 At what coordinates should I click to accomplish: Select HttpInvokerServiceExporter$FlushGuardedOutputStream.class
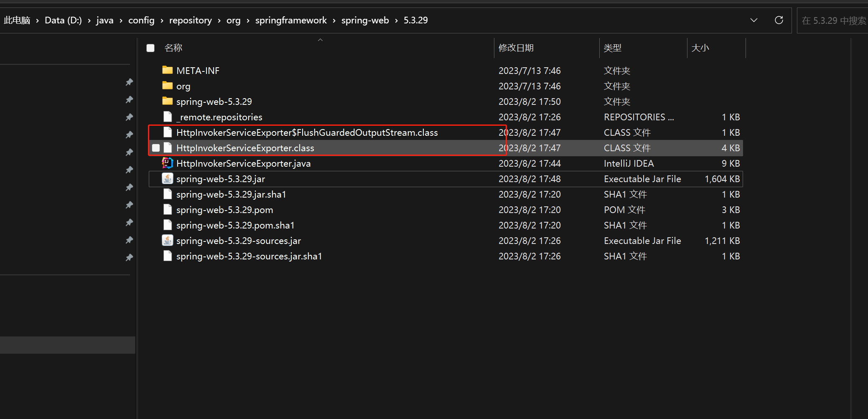coord(307,132)
